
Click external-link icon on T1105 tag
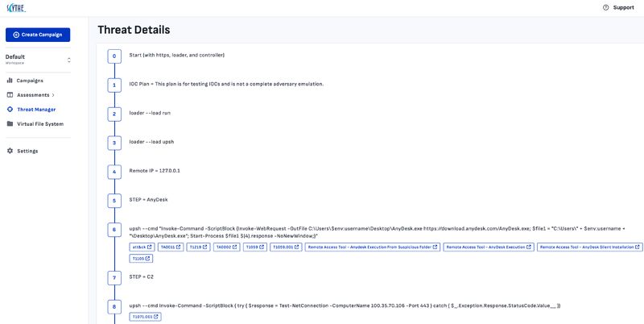coord(148,259)
